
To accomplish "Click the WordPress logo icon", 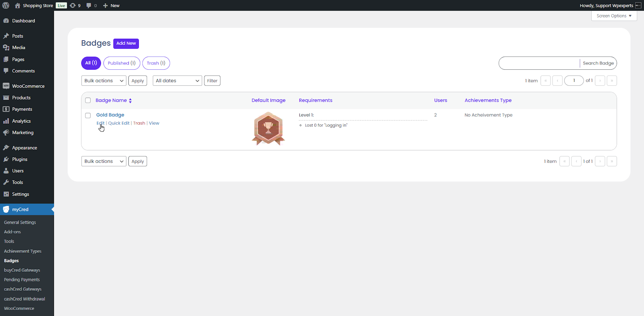I will (6, 5).
